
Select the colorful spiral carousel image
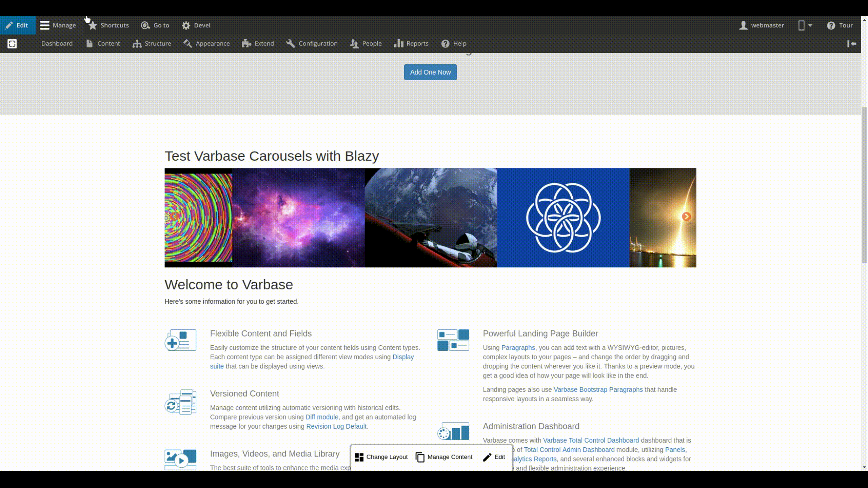(x=198, y=218)
